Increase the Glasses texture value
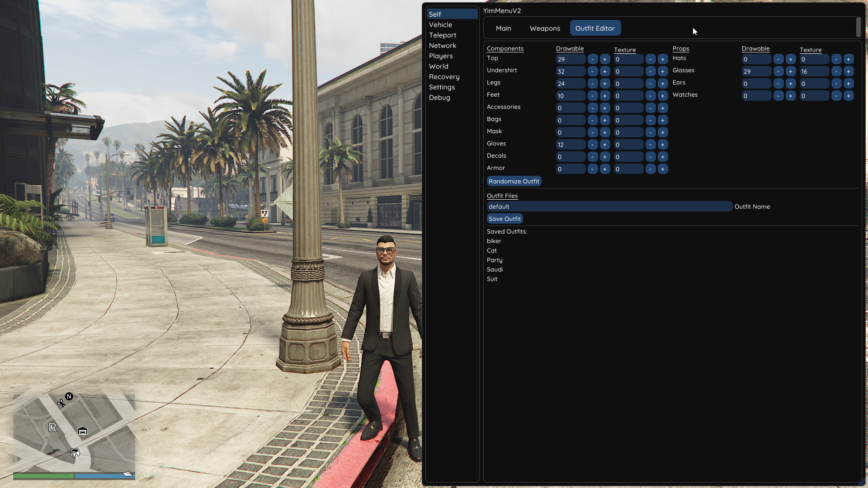Screen dimensions: 868x488 849,71
